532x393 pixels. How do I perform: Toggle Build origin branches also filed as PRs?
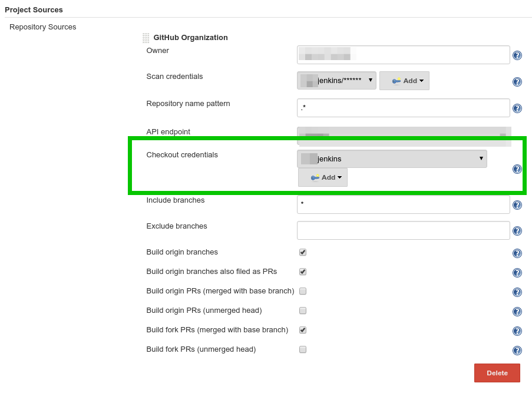pyautogui.click(x=303, y=272)
